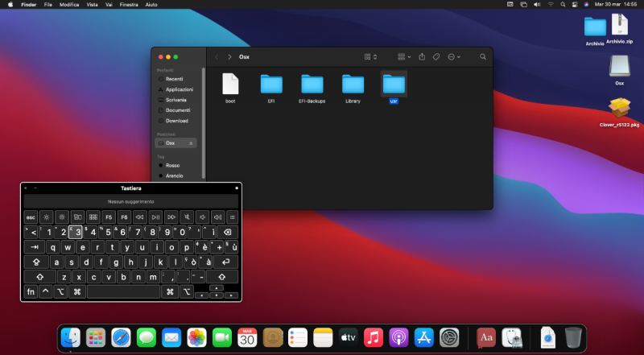This screenshot has width=644, height=355.
Task: Toggle right command key on keyboard
Action: point(170,291)
